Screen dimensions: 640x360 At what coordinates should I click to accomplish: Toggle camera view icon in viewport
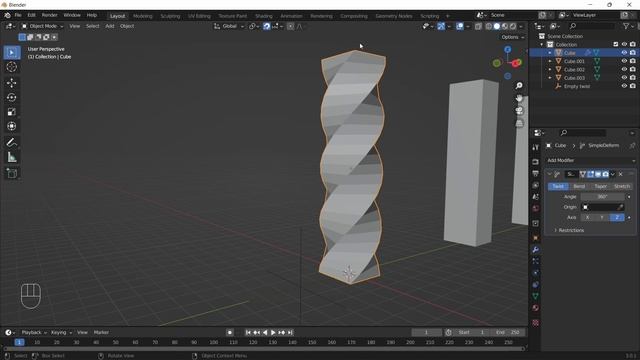519,111
